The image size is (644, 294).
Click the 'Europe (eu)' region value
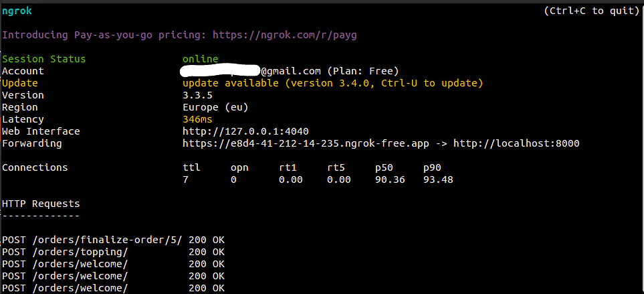point(215,107)
